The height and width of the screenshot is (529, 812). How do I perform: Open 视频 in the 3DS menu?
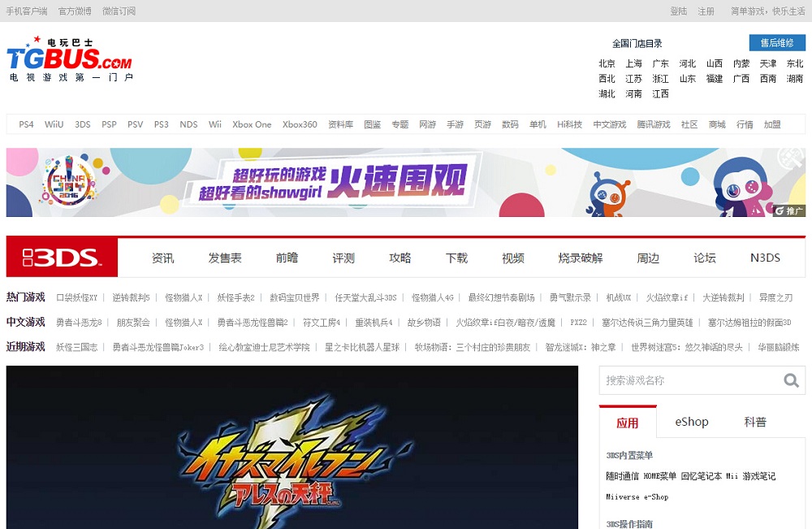[x=513, y=258]
